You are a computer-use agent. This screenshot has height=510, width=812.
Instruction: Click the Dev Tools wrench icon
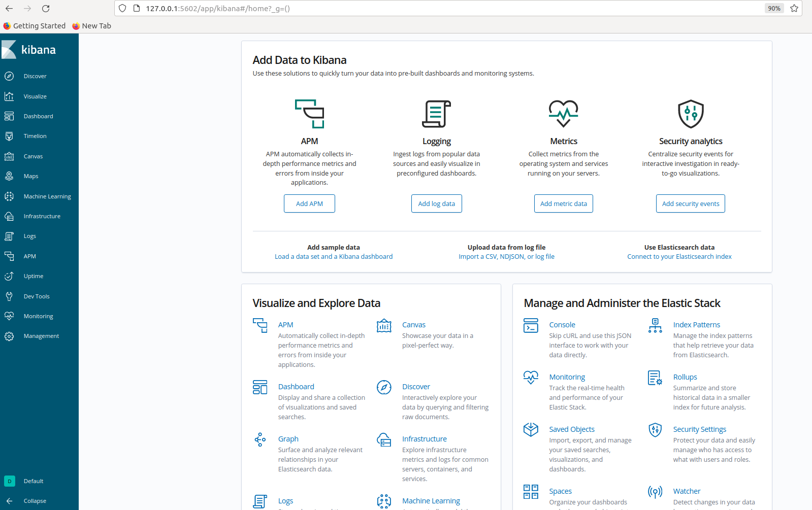9,296
